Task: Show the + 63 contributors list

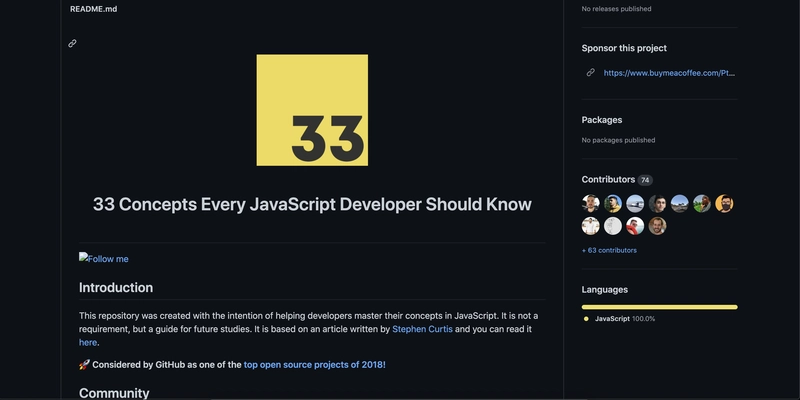Action: pyautogui.click(x=609, y=250)
